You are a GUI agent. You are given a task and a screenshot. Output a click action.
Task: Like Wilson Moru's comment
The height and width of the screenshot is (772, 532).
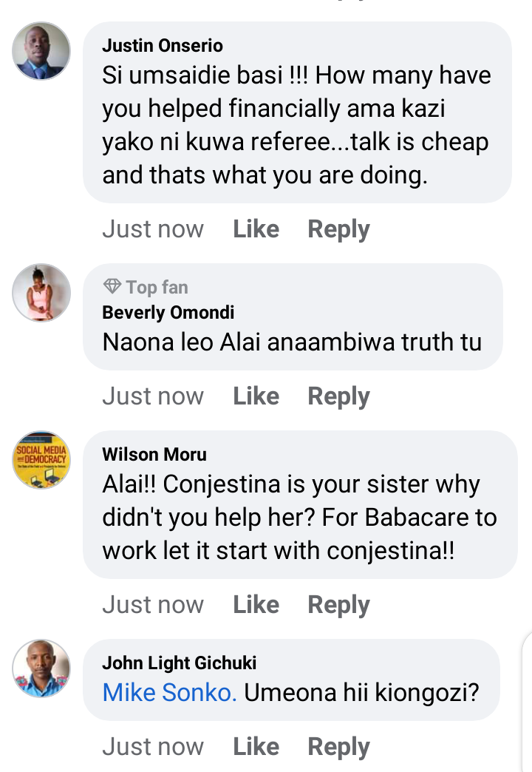256,605
